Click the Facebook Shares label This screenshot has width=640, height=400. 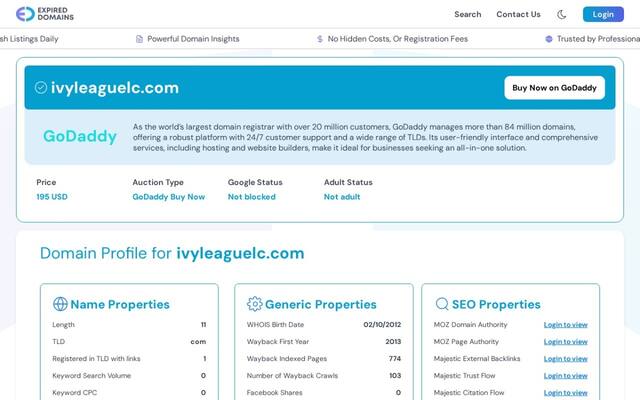click(x=274, y=393)
